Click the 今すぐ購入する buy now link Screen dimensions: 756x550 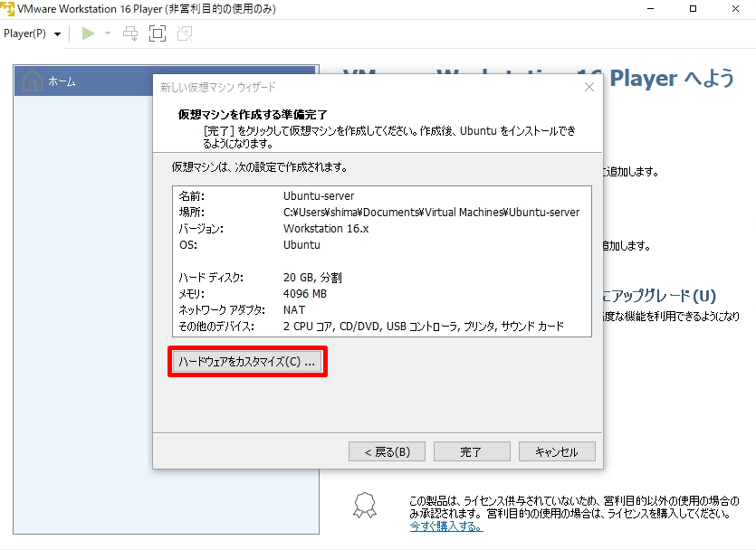(x=446, y=526)
